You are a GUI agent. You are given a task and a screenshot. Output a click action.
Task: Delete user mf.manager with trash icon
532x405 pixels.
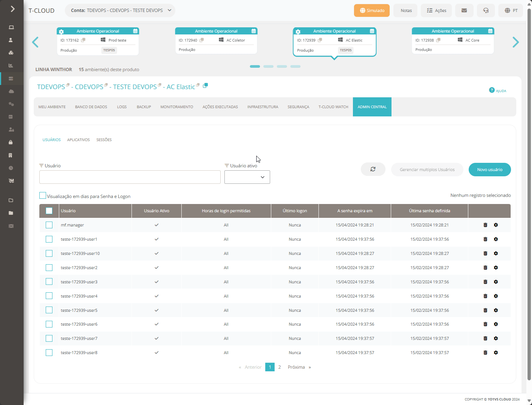pos(485,225)
